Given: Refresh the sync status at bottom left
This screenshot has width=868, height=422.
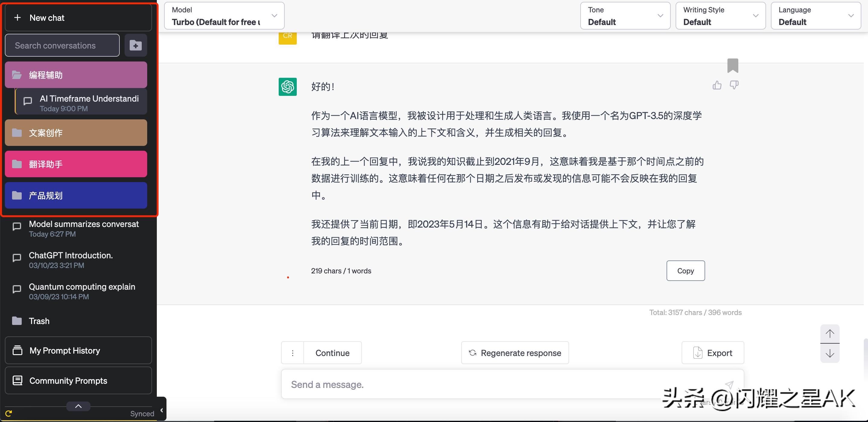Looking at the screenshot, I should click(x=9, y=414).
